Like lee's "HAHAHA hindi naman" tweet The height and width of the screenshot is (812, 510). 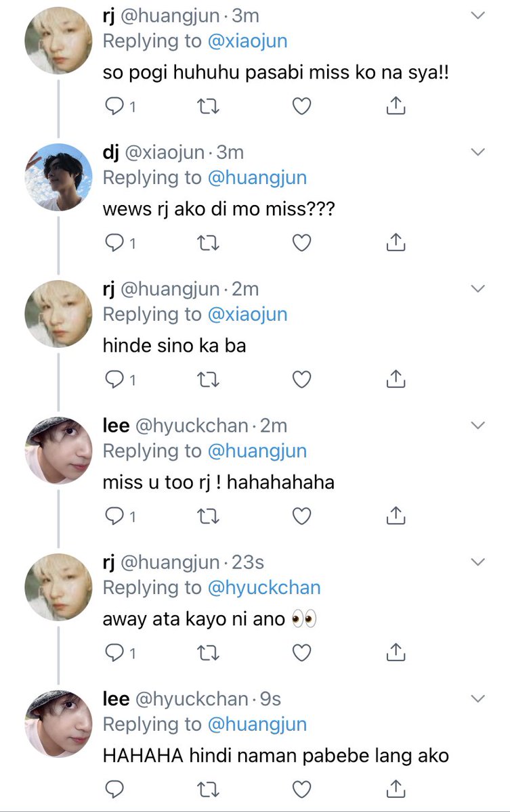tap(301, 789)
